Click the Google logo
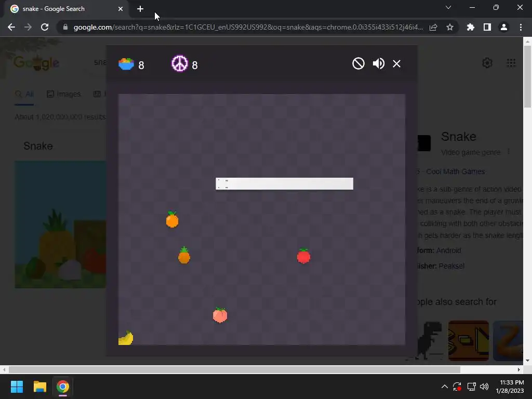532x399 pixels. coord(36,63)
